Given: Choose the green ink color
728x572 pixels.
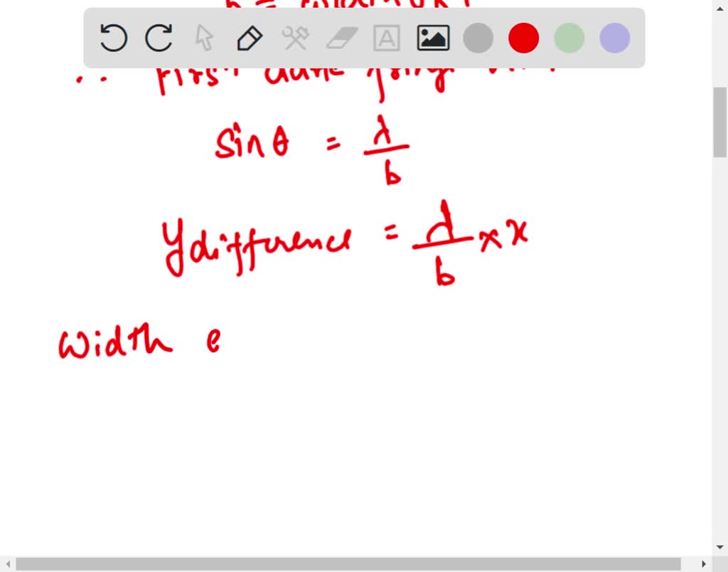Looking at the screenshot, I should (568, 38).
